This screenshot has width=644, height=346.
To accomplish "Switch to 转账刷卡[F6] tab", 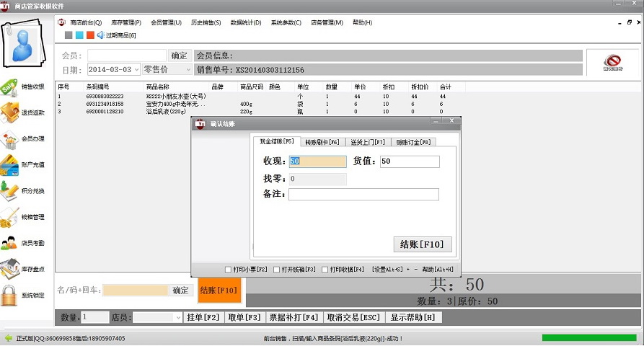I will [322, 142].
